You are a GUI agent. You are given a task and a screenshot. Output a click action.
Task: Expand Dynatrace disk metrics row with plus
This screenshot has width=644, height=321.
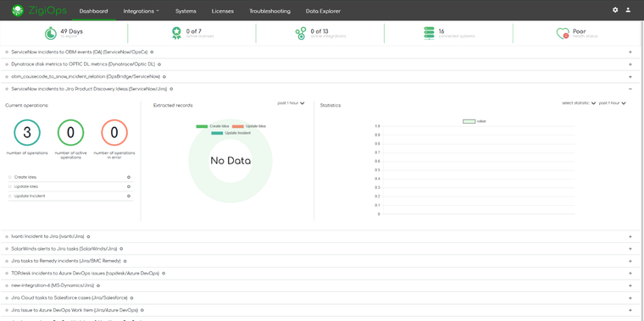tap(630, 64)
